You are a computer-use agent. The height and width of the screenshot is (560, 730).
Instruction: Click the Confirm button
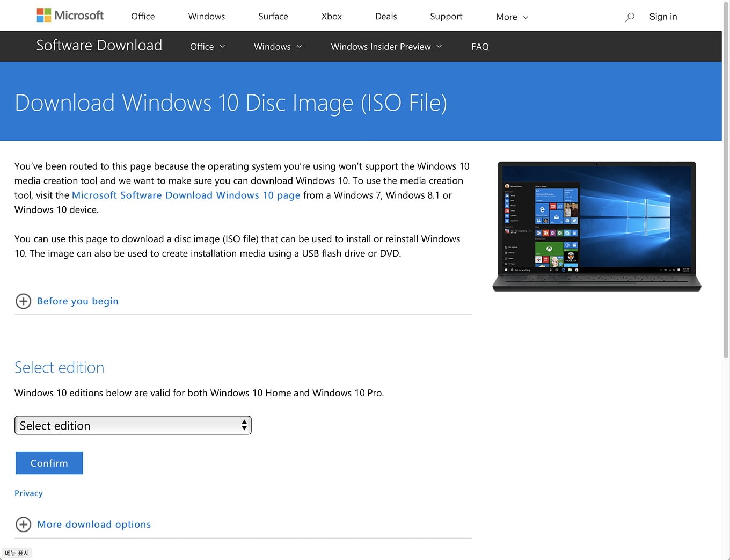pyautogui.click(x=49, y=463)
